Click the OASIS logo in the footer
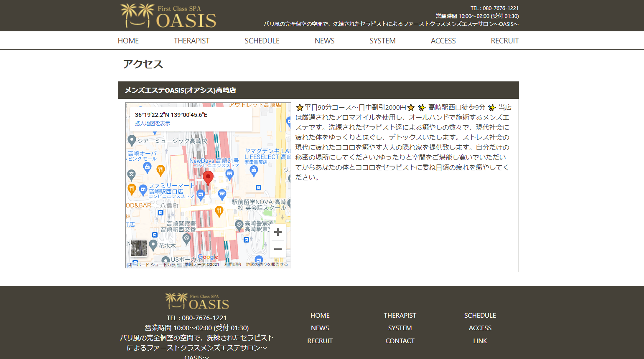Image resolution: width=644 pixels, height=359 pixels. coord(197,301)
